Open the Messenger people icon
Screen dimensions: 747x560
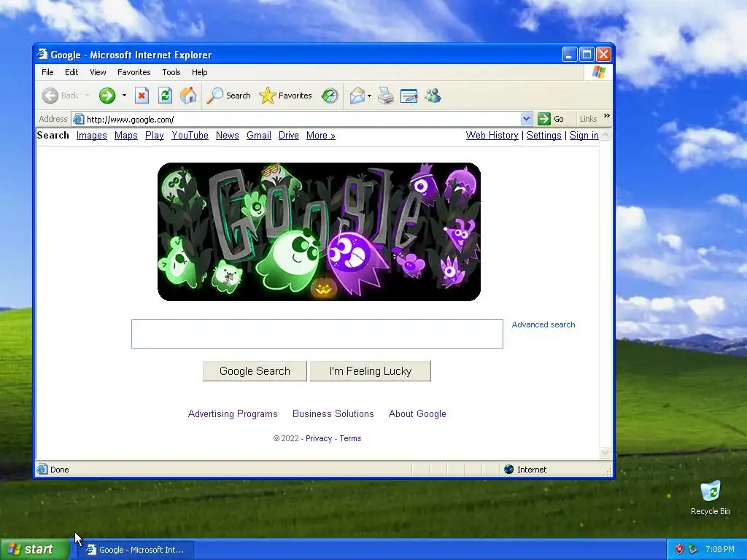click(433, 96)
